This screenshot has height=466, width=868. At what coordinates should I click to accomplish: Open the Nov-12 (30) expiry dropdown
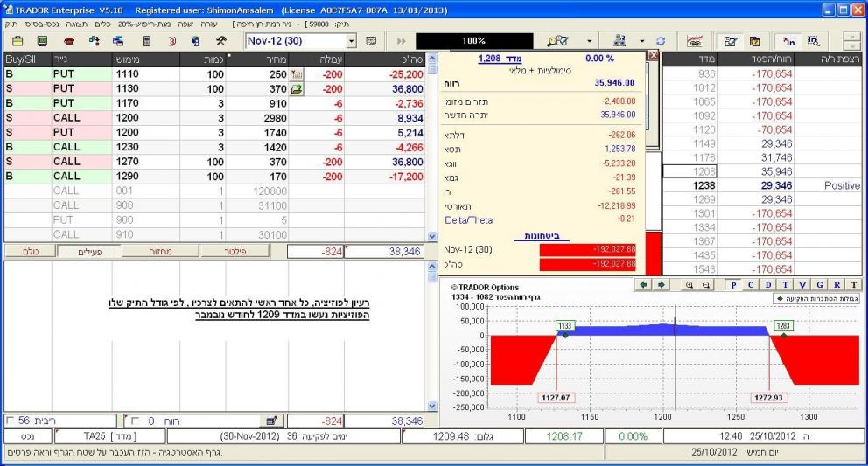pyautogui.click(x=353, y=41)
